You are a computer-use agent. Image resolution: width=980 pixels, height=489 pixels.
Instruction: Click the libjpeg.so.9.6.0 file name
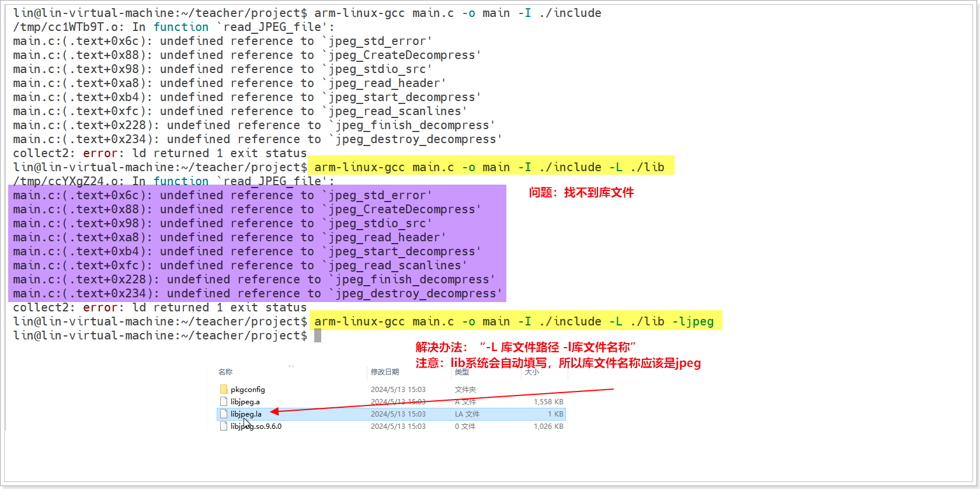(256, 426)
